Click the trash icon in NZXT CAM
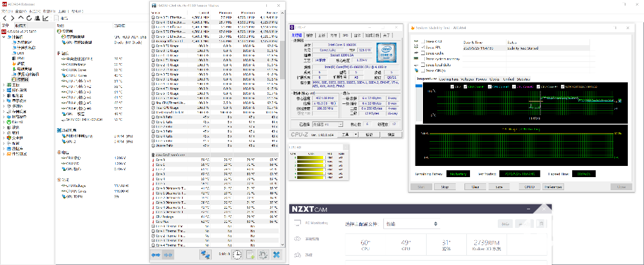 (x=541, y=224)
